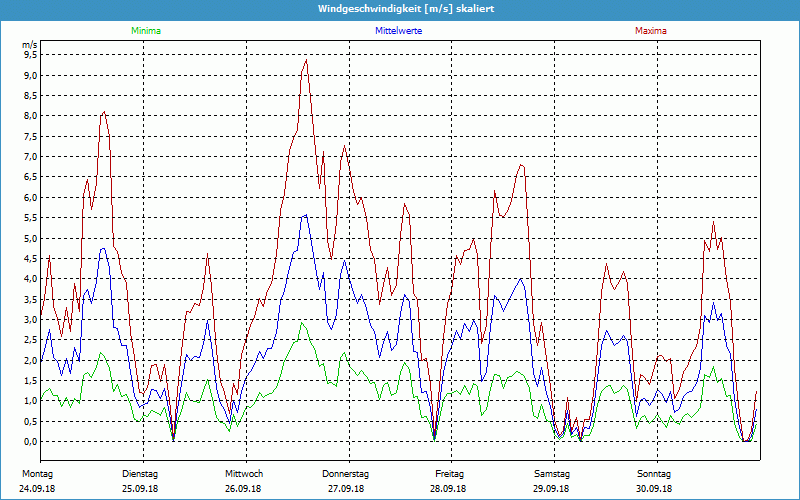Click the 5,5 y-axis value

31,218
